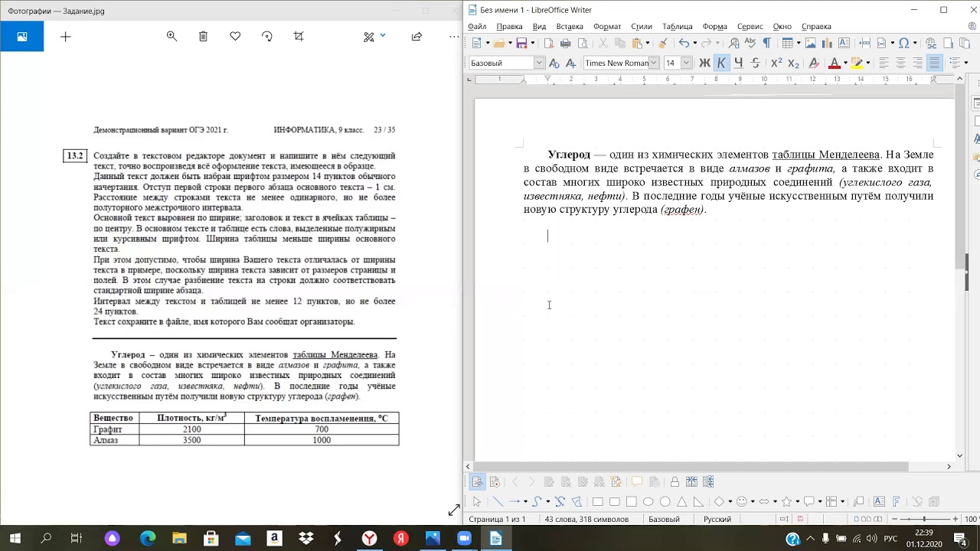Insert text box icon in standard toolbar
This screenshot has width=980, height=551.
[x=844, y=43]
